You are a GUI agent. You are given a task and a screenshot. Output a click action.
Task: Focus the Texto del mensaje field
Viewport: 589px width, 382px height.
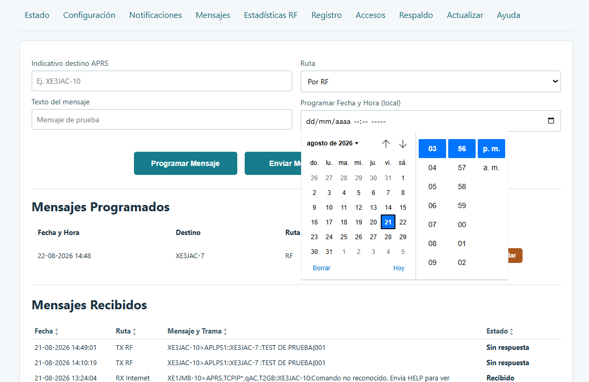pyautogui.click(x=162, y=119)
